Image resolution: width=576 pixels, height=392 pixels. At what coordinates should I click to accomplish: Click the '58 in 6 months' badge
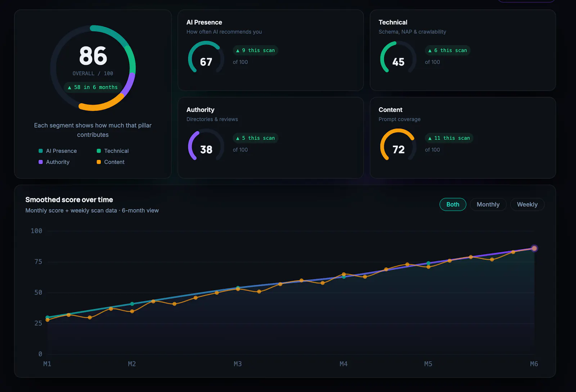[x=93, y=87]
